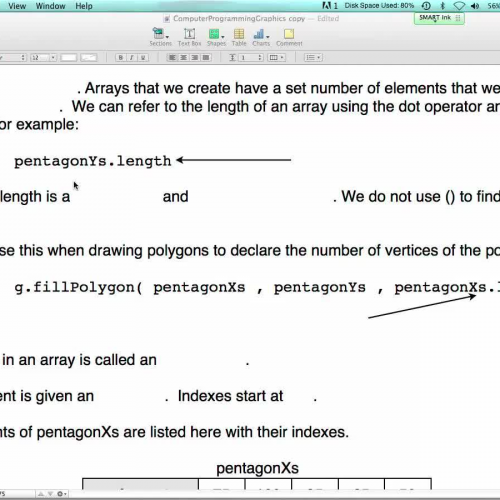Open the Help menu
Viewport: 500px width, 500px height.
tap(84, 6)
